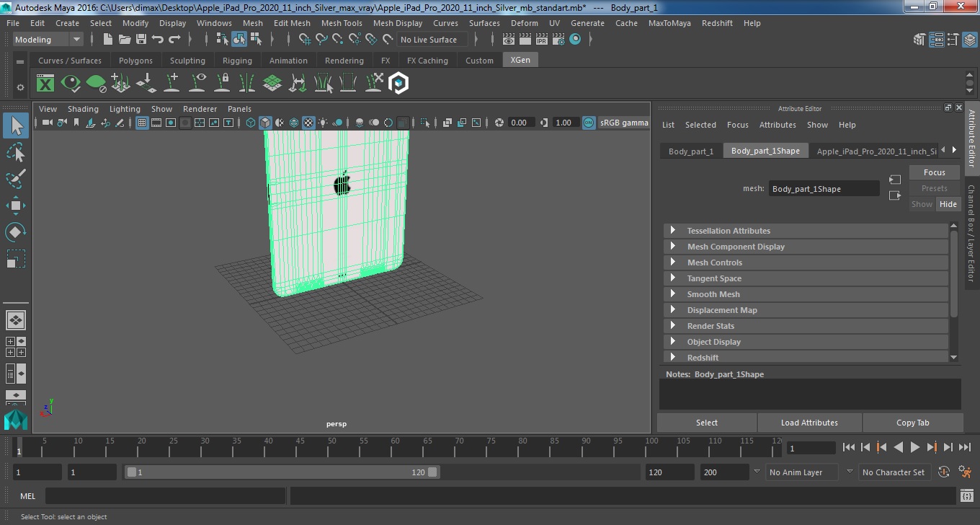This screenshot has height=525, width=980.
Task: Click the Hide button
Action: pos(948,204)
